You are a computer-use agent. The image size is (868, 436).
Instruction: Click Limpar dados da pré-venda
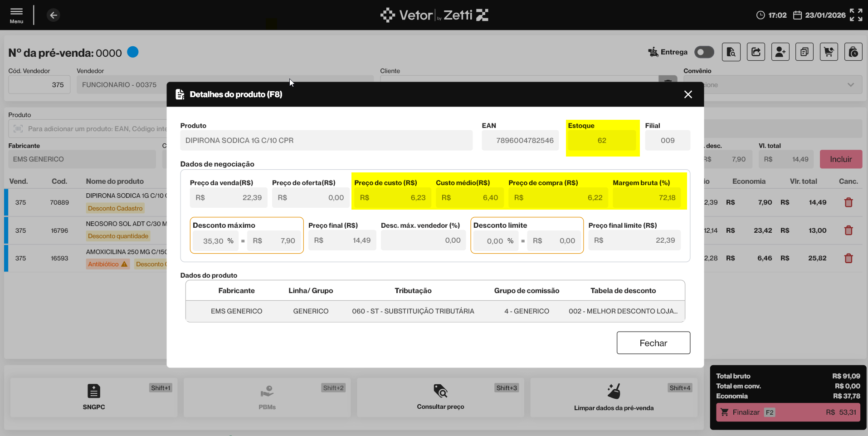tap(614, 397)
